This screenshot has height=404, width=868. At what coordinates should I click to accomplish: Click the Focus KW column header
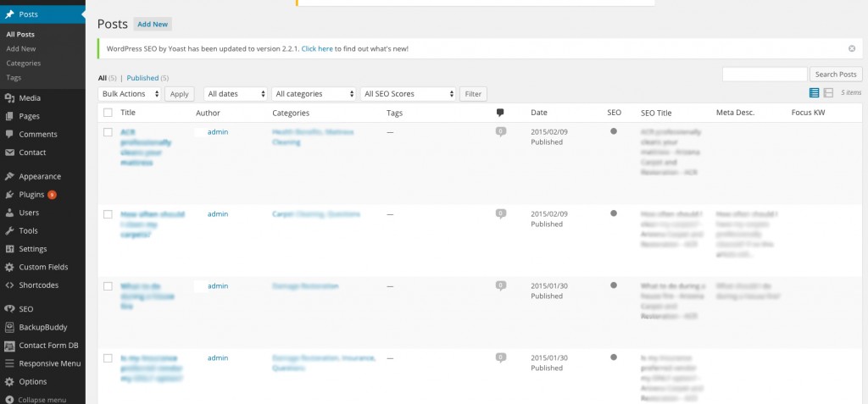coord(809,113)
